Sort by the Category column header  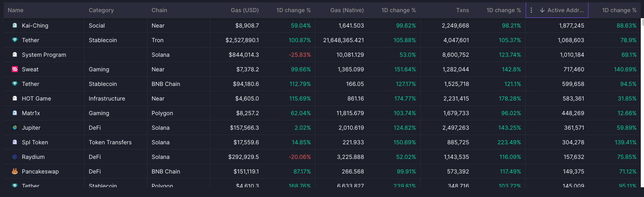pos(101,10)
